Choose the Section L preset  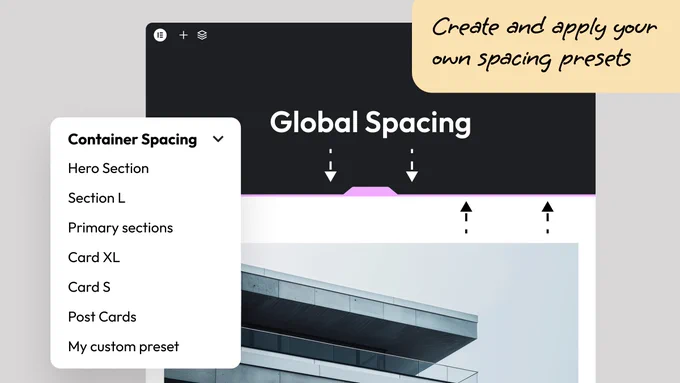point(97,198)
